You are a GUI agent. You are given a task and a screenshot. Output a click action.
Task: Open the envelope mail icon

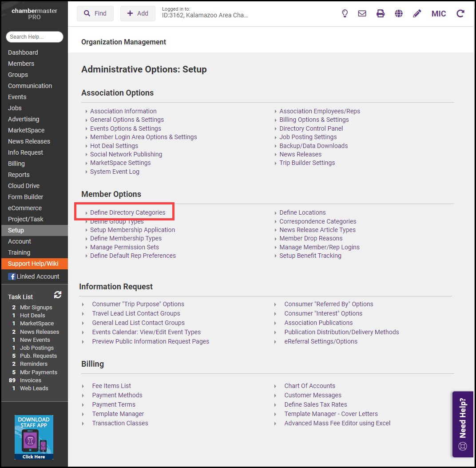(x=362, y=13)
